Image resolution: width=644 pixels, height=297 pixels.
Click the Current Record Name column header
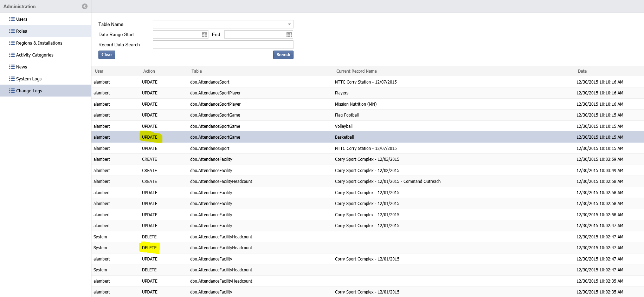356,71
